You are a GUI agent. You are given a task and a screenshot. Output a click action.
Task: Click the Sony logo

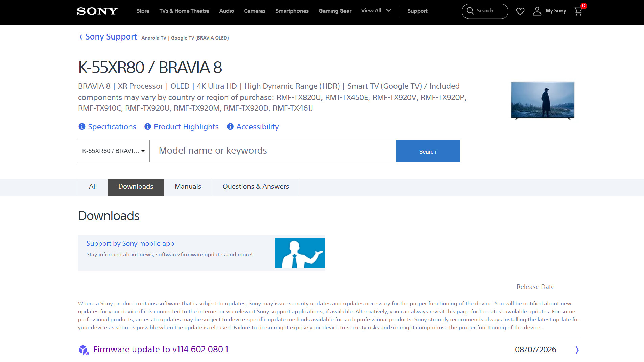(x=97, y=11)
